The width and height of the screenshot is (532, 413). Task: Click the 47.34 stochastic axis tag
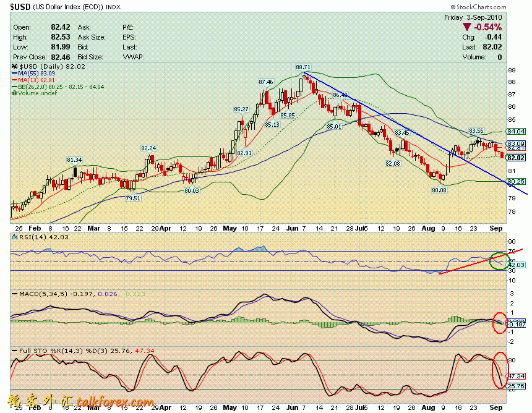click(x=516, y=376)
